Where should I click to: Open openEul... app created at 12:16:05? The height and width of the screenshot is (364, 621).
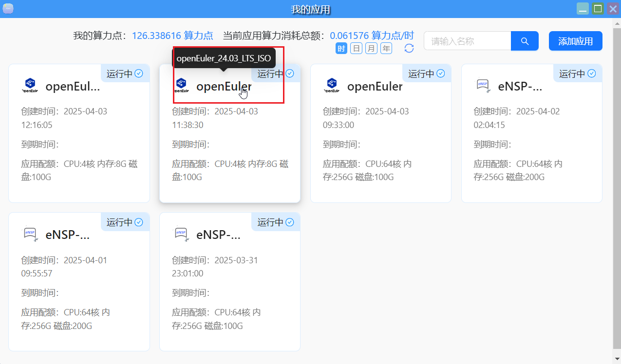tap(73, 87)
